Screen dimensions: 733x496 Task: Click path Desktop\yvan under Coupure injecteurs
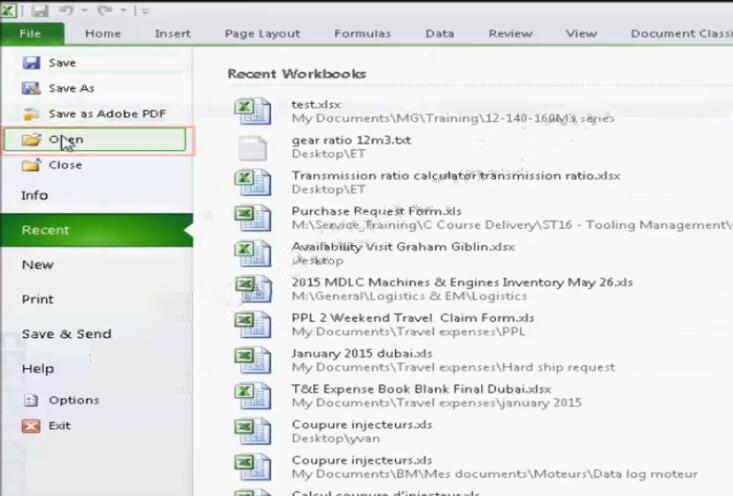point(336,438)
